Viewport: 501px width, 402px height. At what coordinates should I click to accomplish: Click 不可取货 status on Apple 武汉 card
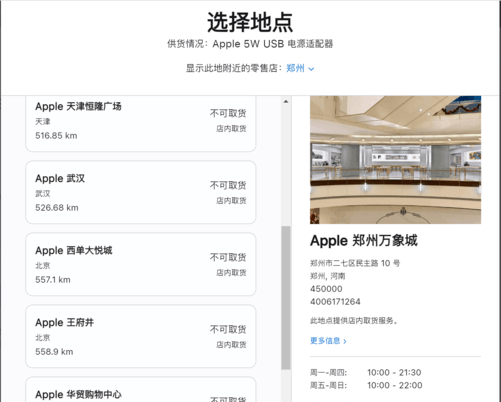(x=228, y=185)
